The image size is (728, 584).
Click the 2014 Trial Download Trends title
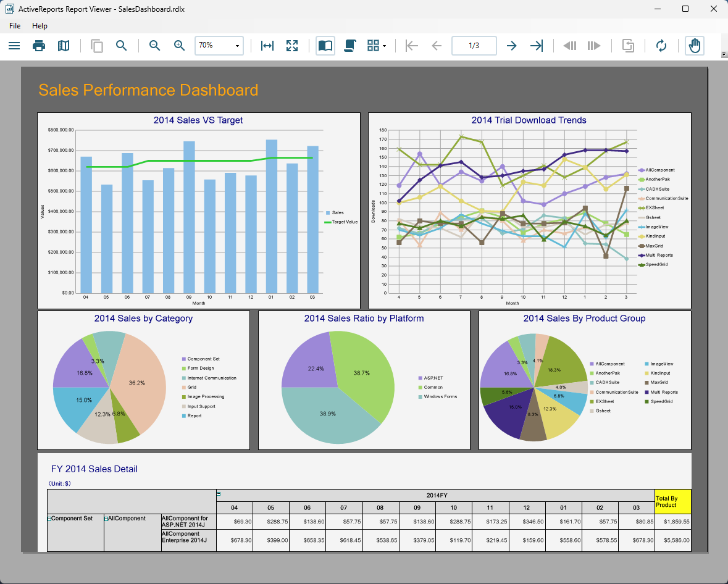[x=529, y=120]
